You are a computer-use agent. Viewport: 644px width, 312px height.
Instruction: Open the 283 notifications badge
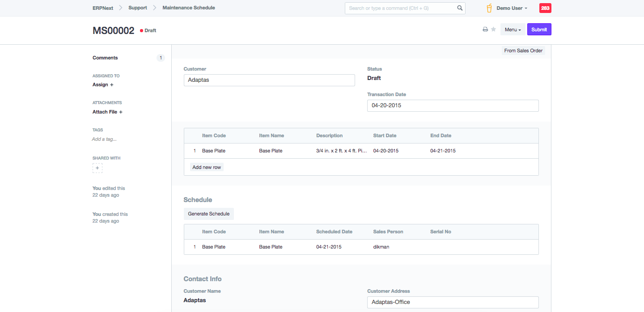[x=545, y=8]
